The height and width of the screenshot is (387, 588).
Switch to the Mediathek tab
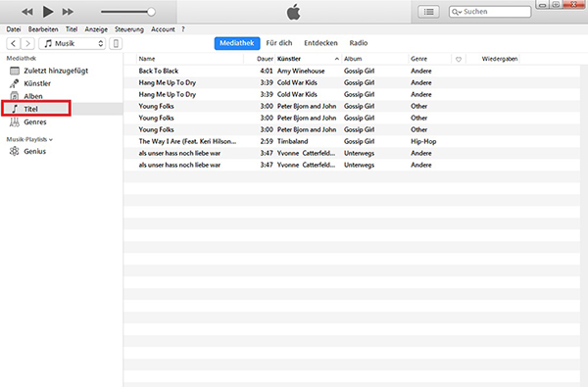pos(237,43)
